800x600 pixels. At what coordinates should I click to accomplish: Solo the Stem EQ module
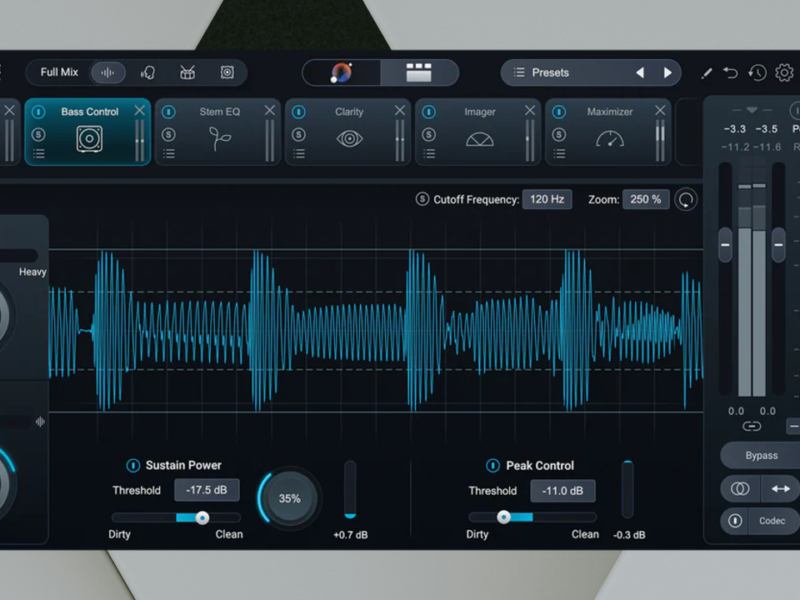pos(169,135)
